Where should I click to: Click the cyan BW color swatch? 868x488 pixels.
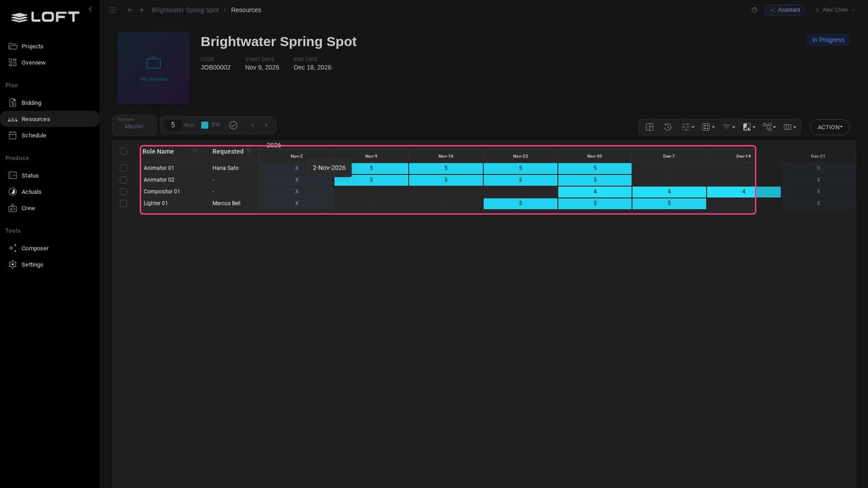click(205, 125)
